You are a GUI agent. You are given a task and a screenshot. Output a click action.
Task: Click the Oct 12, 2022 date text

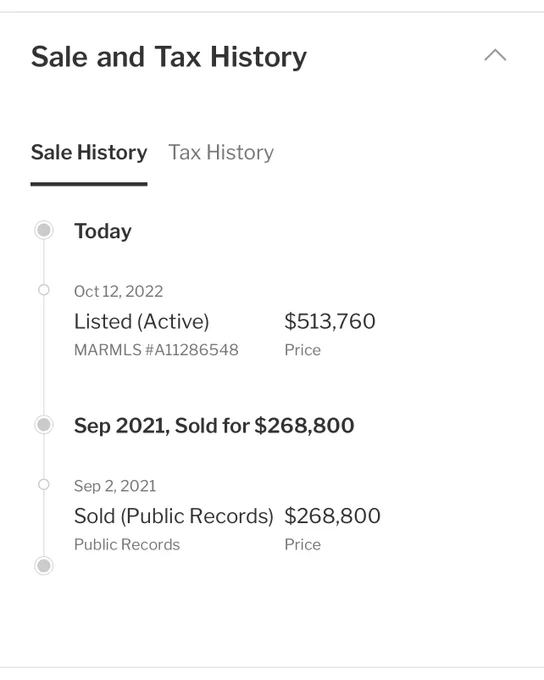coord(118,291)
